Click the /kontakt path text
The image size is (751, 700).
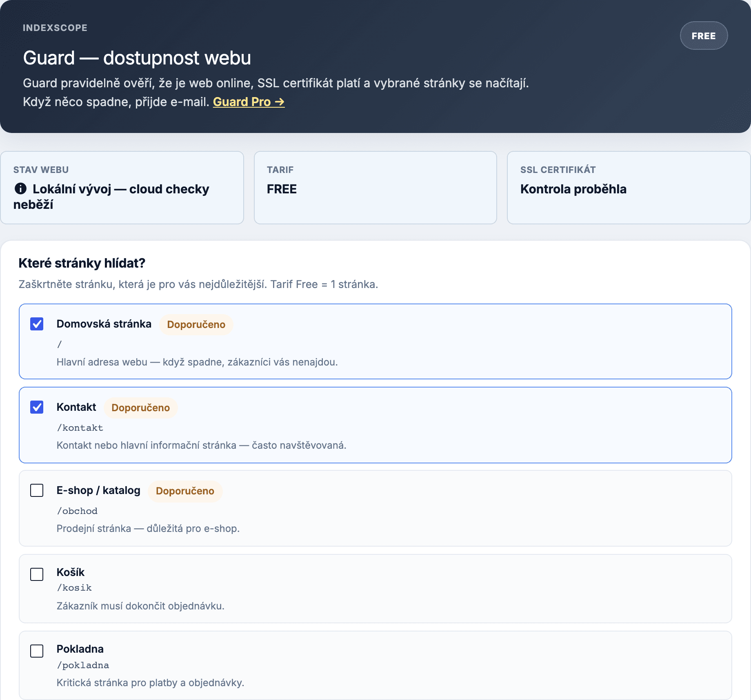[x=80, y=428]
